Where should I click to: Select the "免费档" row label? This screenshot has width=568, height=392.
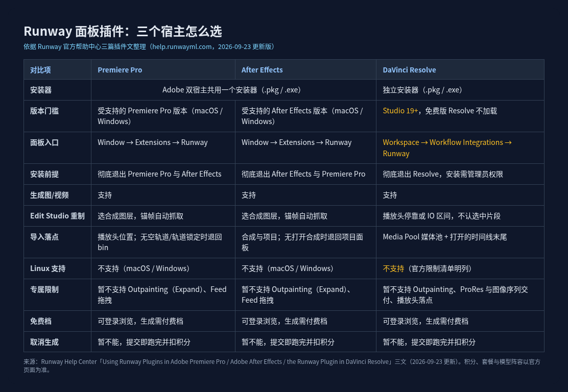coord(41,321)
